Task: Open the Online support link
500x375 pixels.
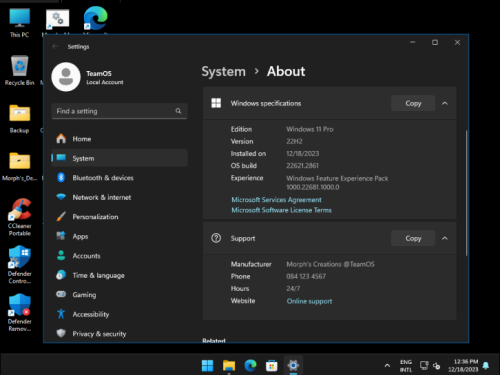Action: click(x=309, y=301)
